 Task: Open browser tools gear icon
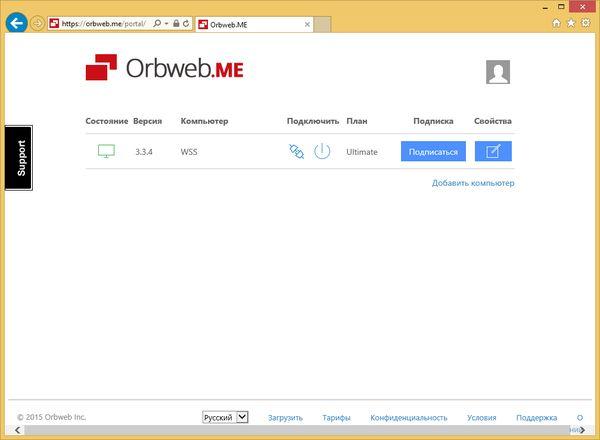coord(585,23)
